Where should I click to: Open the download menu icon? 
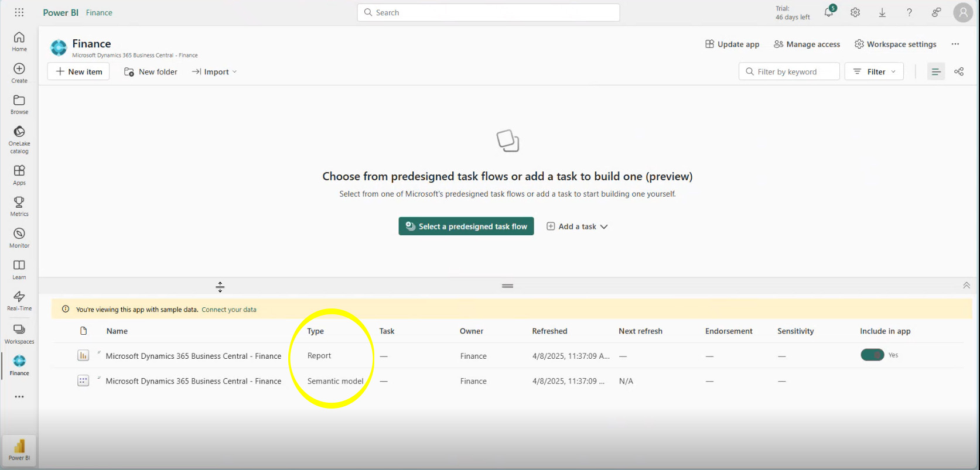pyautogui.click(x=882, y=12)
